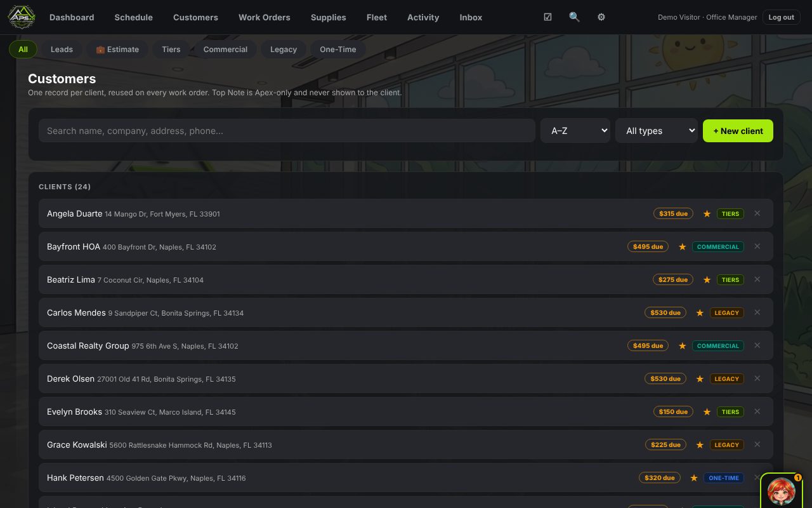Remove Derek Olsen via the X icon

tap(757, 378)
